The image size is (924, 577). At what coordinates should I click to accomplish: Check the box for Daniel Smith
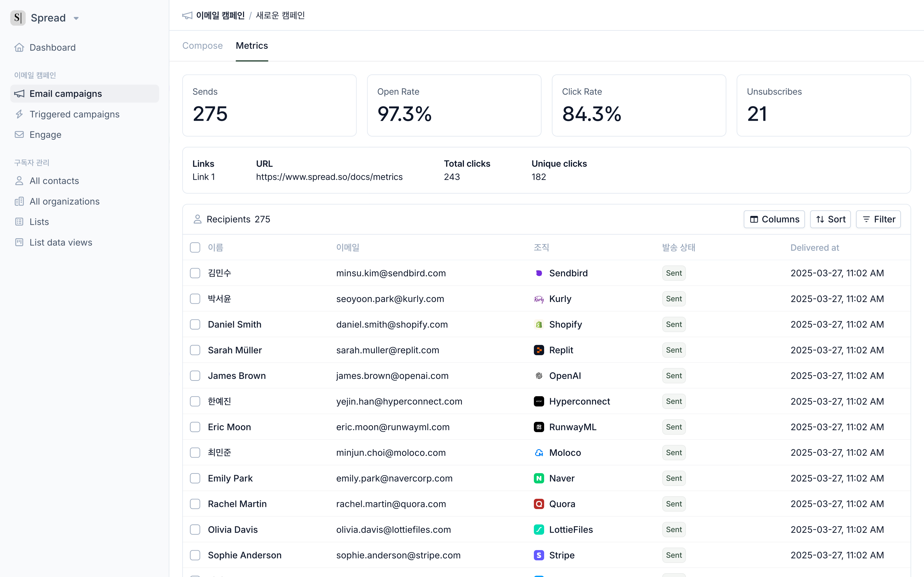pyautogui.click(x=195, y=324)
